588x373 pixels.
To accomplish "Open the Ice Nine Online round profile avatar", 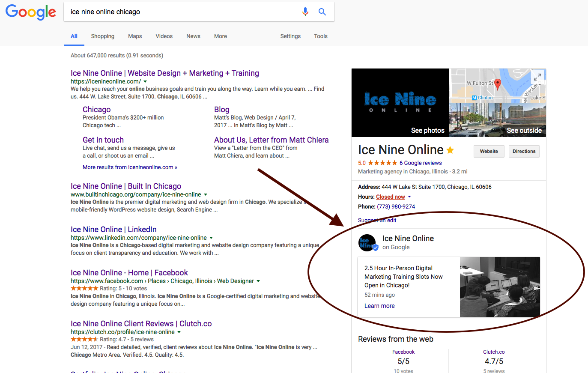I will point(367,243).
